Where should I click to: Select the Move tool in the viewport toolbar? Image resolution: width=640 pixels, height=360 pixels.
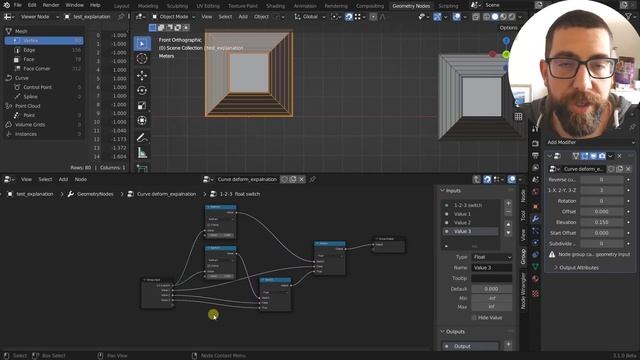coord(142,76)
